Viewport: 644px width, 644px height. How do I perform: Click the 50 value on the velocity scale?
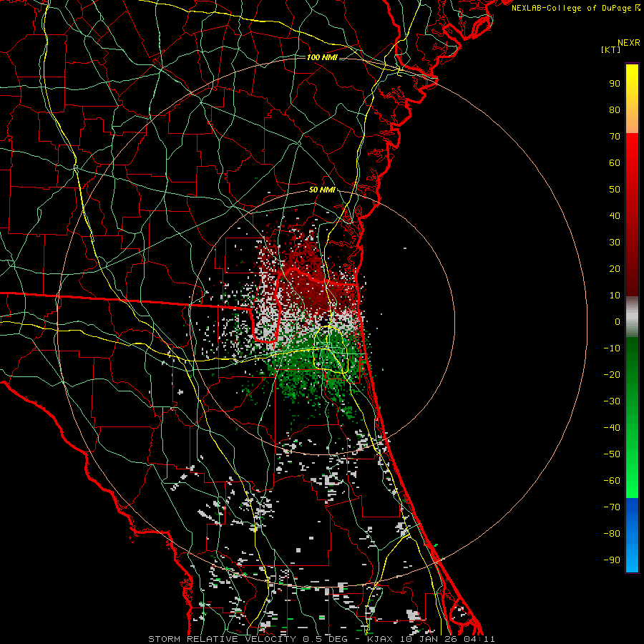[615, 190]
